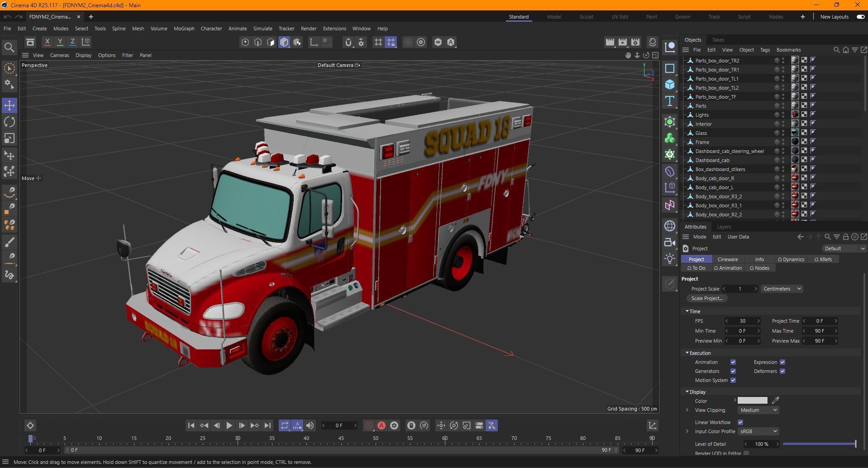Open the MoGraph menu

point(184,29)
